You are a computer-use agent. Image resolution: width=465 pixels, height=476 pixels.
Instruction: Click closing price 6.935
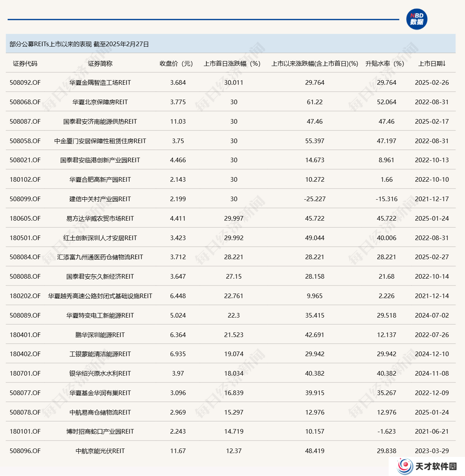click(178, 354)
